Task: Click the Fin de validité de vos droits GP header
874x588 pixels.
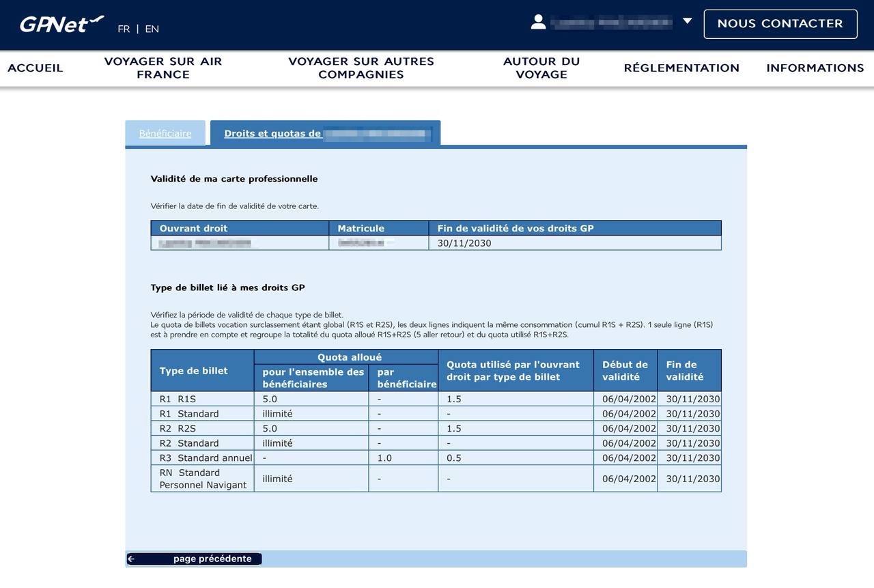Action: (x=575, y=228)
